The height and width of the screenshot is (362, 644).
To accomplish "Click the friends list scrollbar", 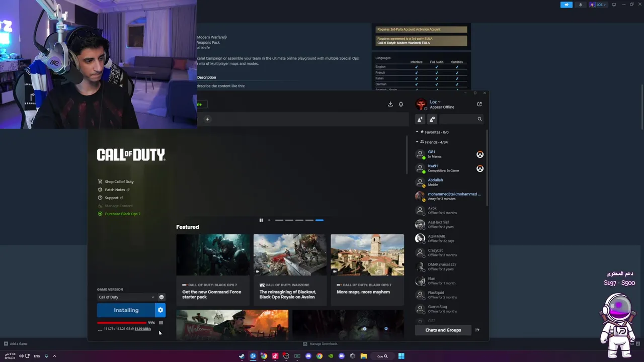I will [x=487, y=168].
